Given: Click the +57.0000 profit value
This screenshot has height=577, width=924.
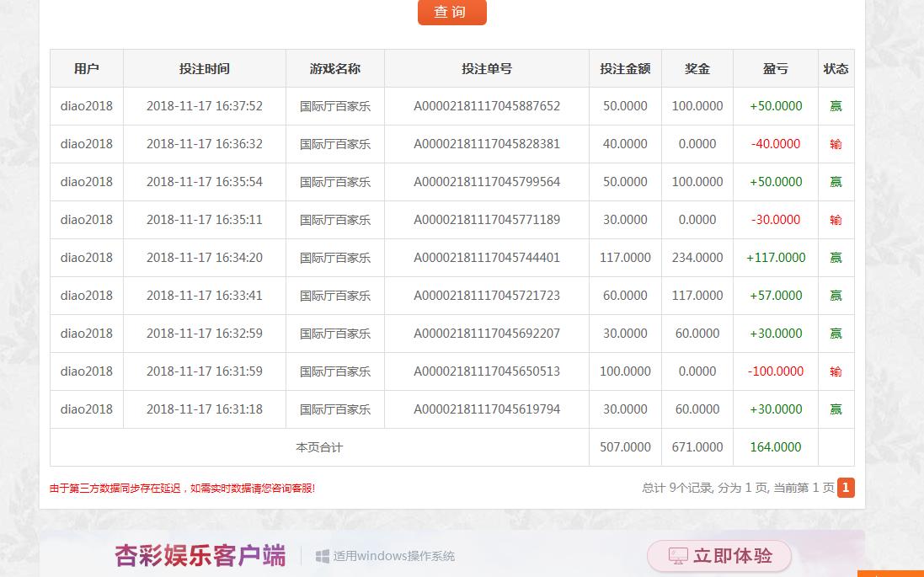Looking at the screenshot, I should pyautogui.click(x=776, y=296).
